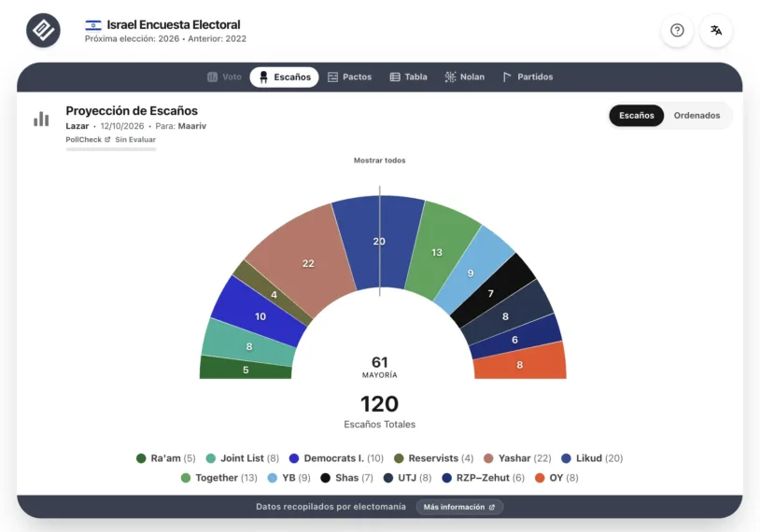
Task: Click the Likud segment with 20 seats
Action: [x=378, y=243]
